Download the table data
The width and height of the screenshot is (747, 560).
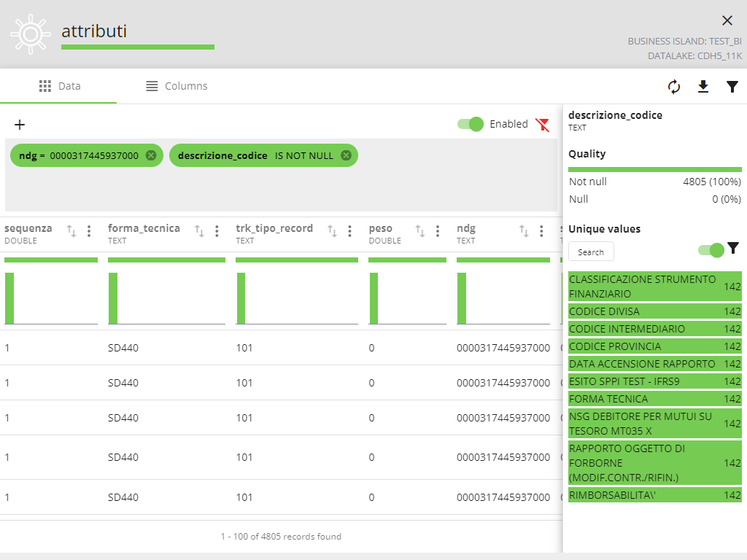point(703,87)
